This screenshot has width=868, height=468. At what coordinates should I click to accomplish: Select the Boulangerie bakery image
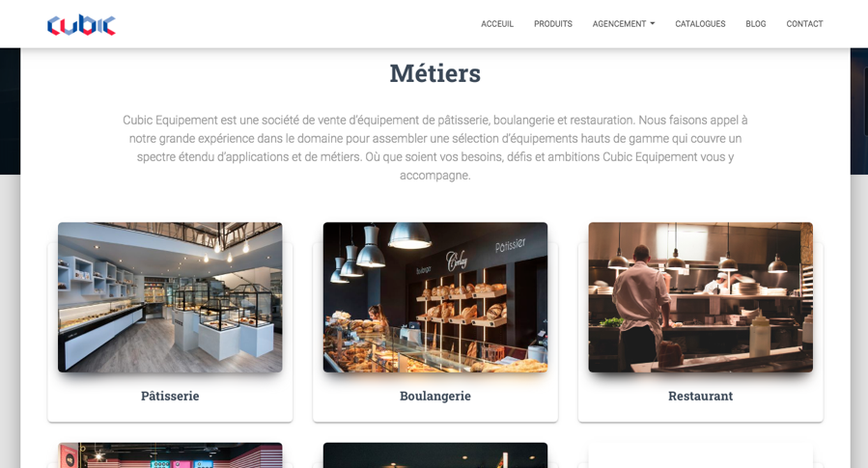tap(435, 297)
